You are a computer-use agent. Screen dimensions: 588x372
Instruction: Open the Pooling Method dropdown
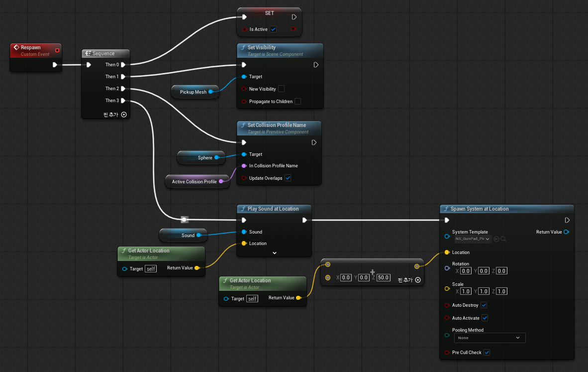tap(490, 338)
